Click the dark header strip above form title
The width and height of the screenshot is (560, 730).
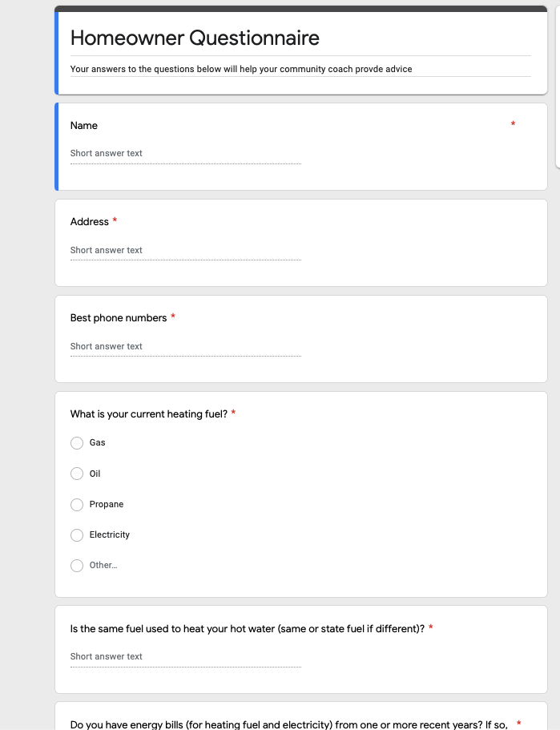(300, 9)
